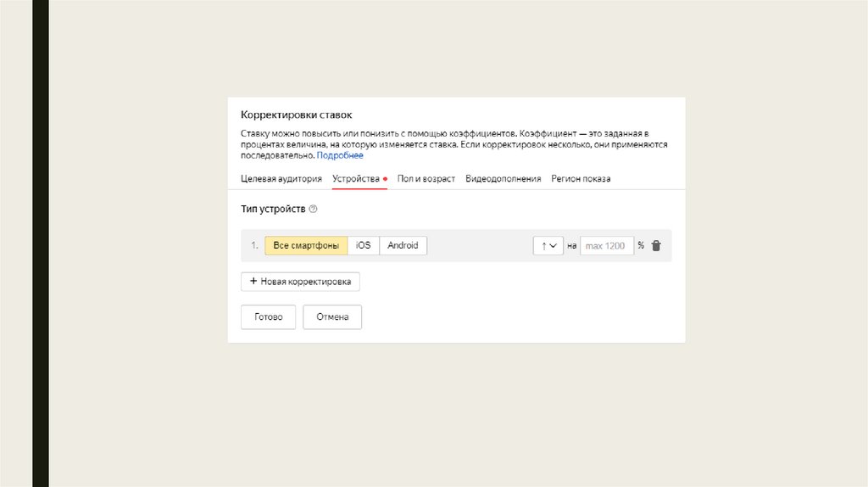Open the up-arrow bid direction dropdown
The height and width of the screenshot is (487, 868).
coord(548,245)
